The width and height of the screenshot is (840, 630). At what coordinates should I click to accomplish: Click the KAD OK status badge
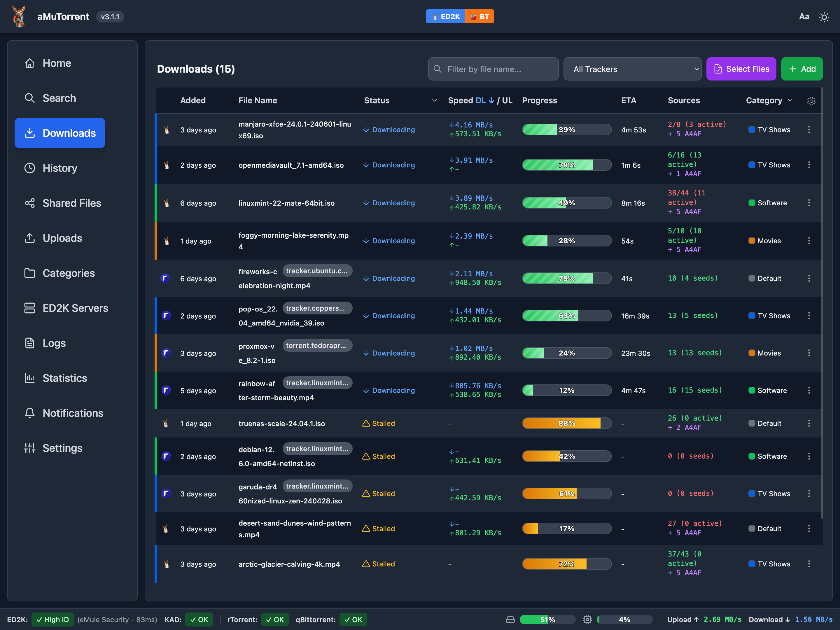point(199,620)
